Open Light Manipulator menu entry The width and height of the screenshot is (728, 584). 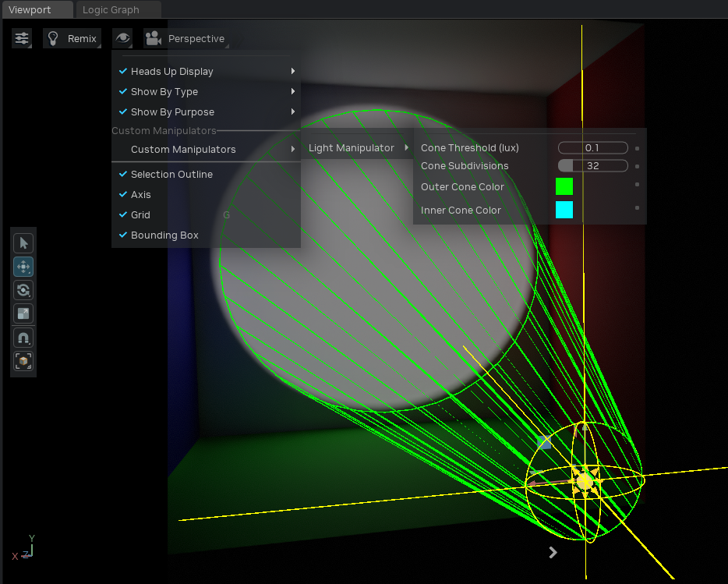click(357, 147)
